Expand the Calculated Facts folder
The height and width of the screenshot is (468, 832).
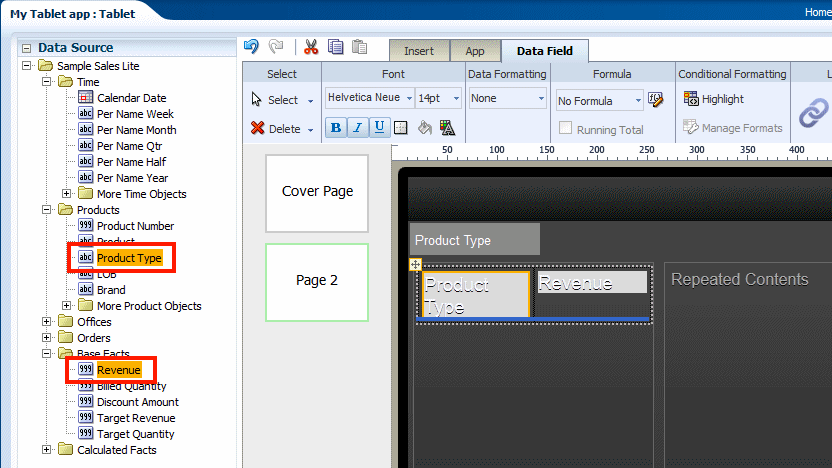pyautogui.click(x=47, y=449)
